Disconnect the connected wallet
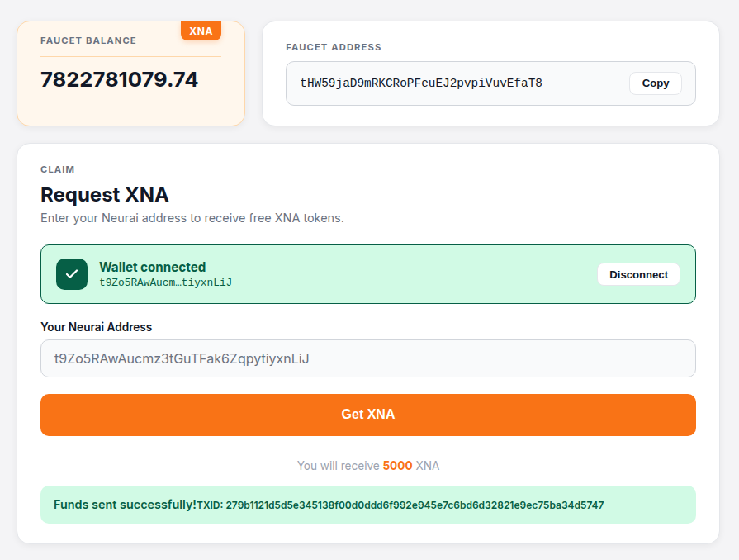This screenshot has height=560, width=739. click(638, 274)
